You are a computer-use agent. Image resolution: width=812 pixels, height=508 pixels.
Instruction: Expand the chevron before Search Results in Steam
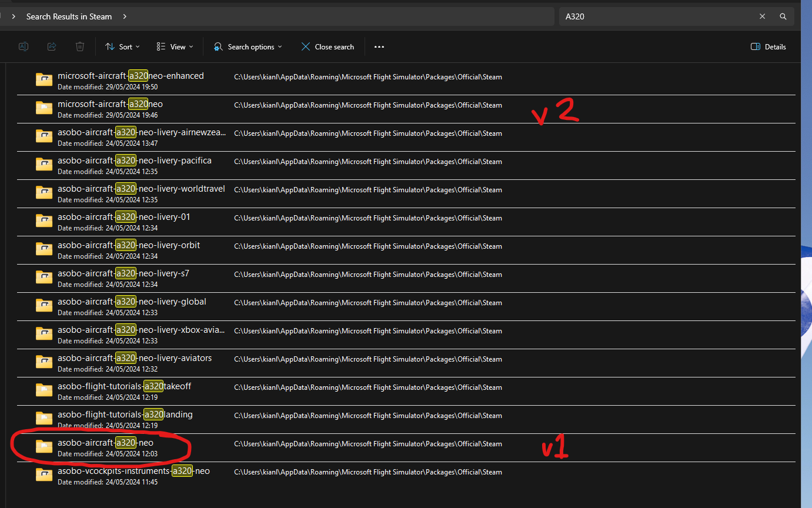(x=14, y=16)
